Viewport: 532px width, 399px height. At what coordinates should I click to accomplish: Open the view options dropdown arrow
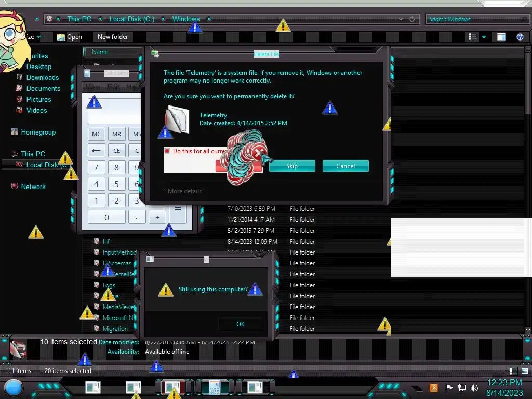[484, 37]
